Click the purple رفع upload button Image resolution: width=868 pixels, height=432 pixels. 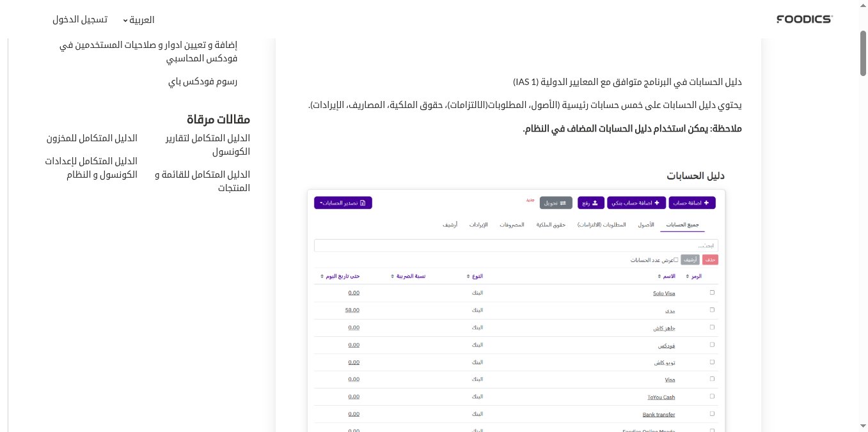(591, 203)
